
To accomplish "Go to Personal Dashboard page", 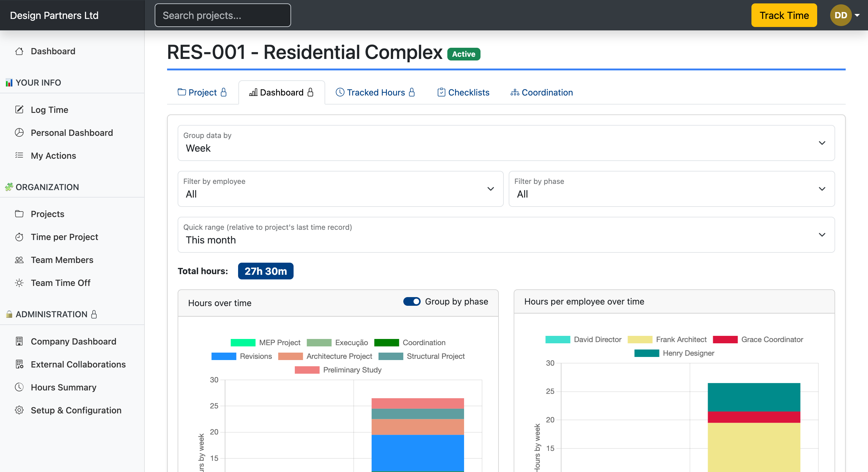I will [72, 132].
